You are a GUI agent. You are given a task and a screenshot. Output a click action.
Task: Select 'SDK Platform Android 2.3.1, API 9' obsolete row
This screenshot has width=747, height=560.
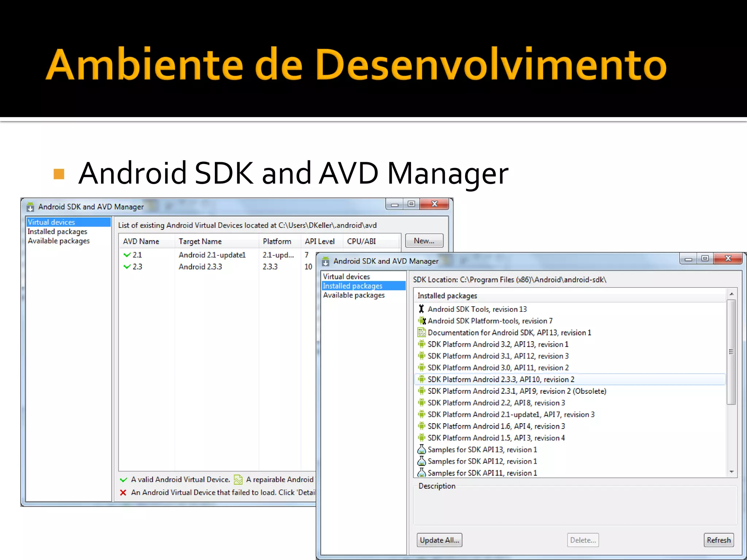click(x=570, y=391)
